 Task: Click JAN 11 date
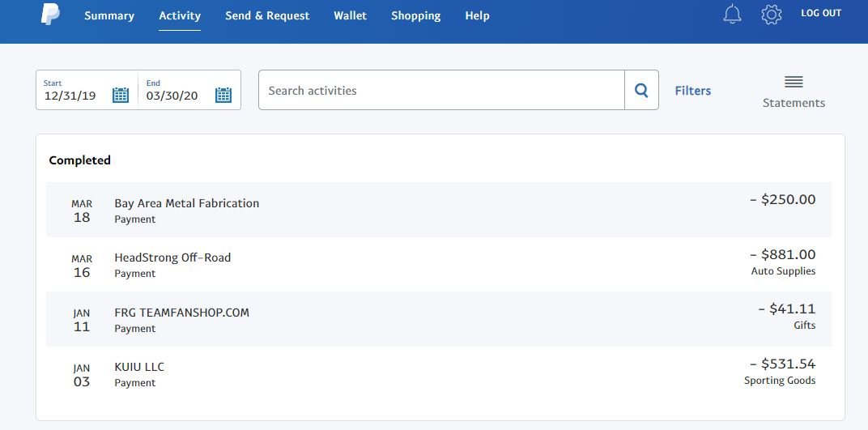(82, 321)
